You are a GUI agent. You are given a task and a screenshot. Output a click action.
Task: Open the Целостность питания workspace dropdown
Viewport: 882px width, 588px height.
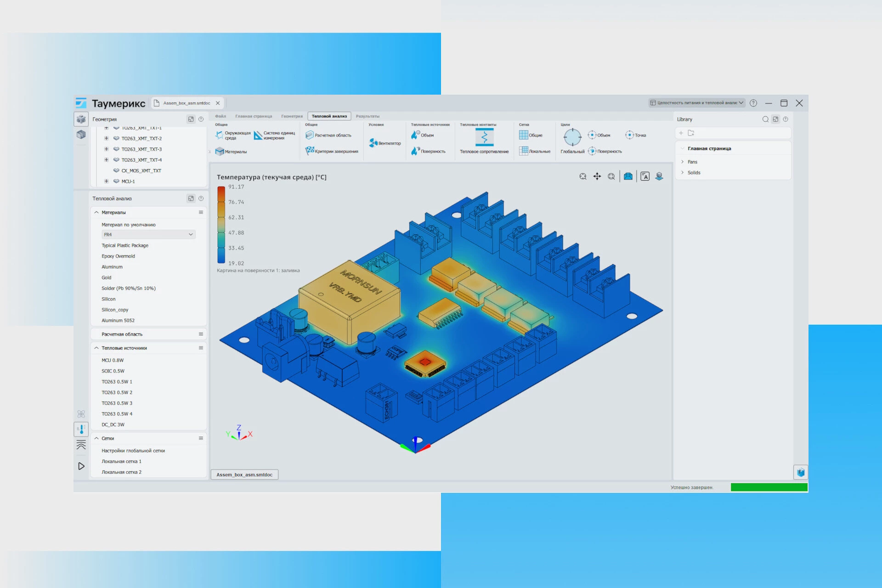click(696, 103)
